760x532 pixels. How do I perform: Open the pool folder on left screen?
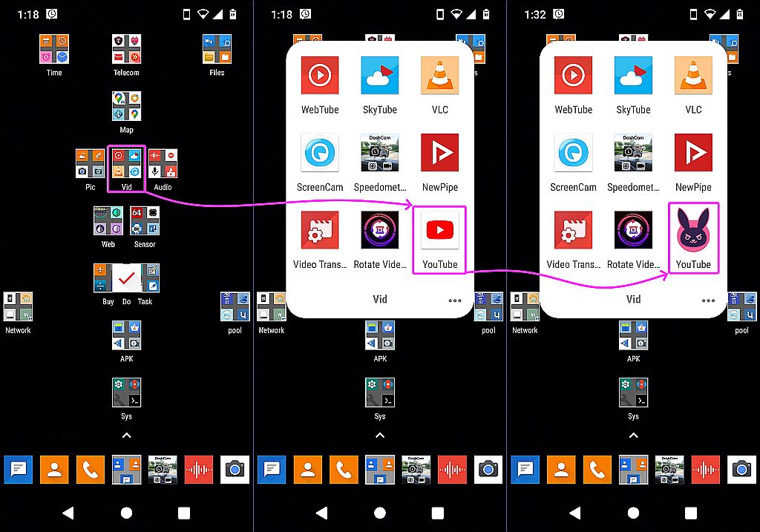tap(235, 306)
